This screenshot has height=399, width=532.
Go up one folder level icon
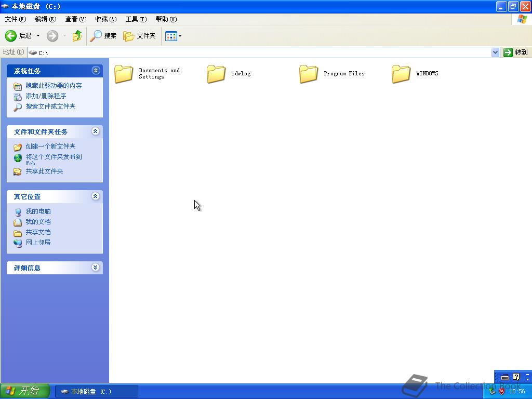77,36
